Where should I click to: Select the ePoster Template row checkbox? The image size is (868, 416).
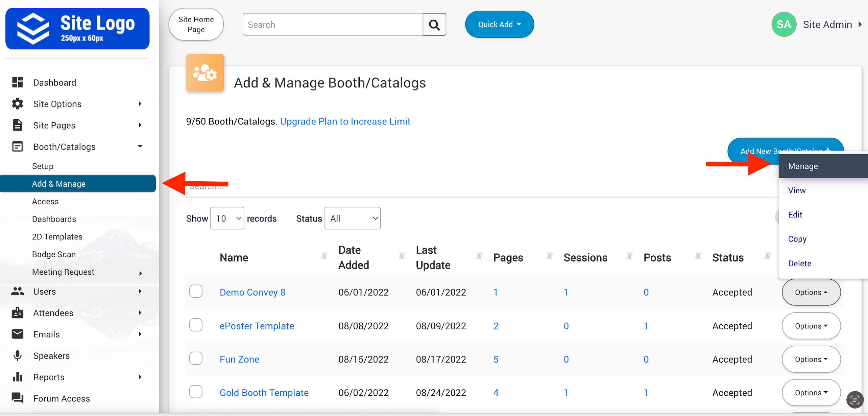196,325
